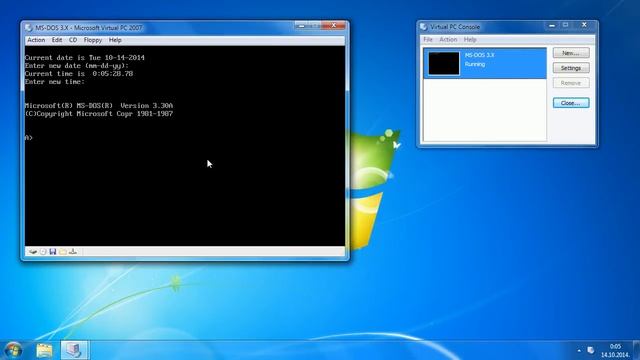This screenshot has width=640, height=360.
Task: Open the CD menu in the MS-DOS window
Action: [73, 40]
